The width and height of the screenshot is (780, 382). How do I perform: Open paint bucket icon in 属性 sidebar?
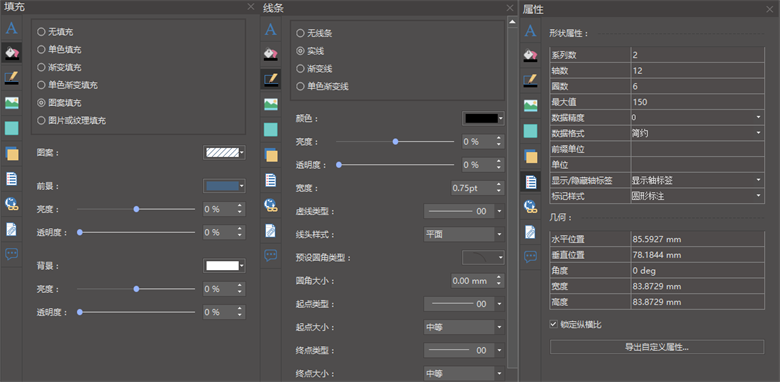pos(531,55)
